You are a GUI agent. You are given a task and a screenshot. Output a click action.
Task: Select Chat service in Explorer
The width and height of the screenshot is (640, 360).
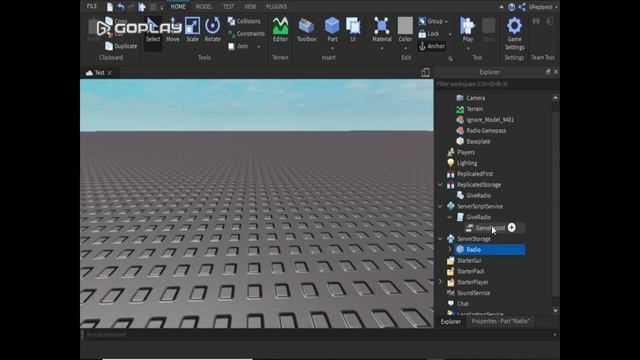coord(462,304)
